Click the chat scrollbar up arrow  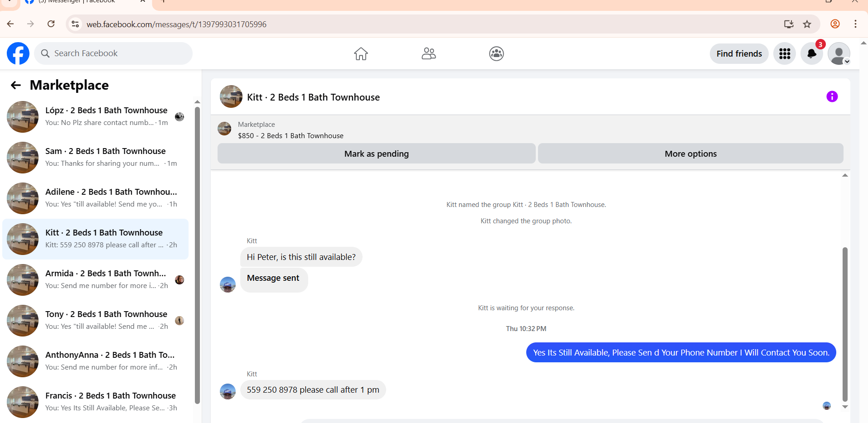coord(845,175)
